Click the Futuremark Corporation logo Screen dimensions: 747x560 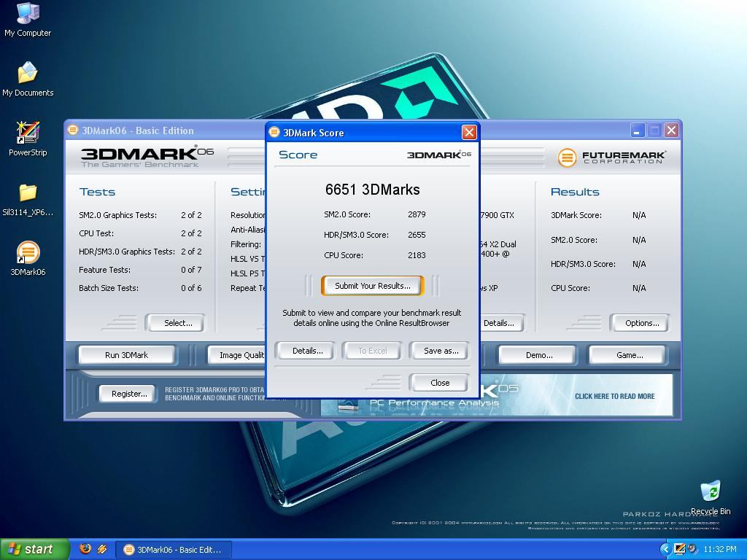click(x=612, y=157)
